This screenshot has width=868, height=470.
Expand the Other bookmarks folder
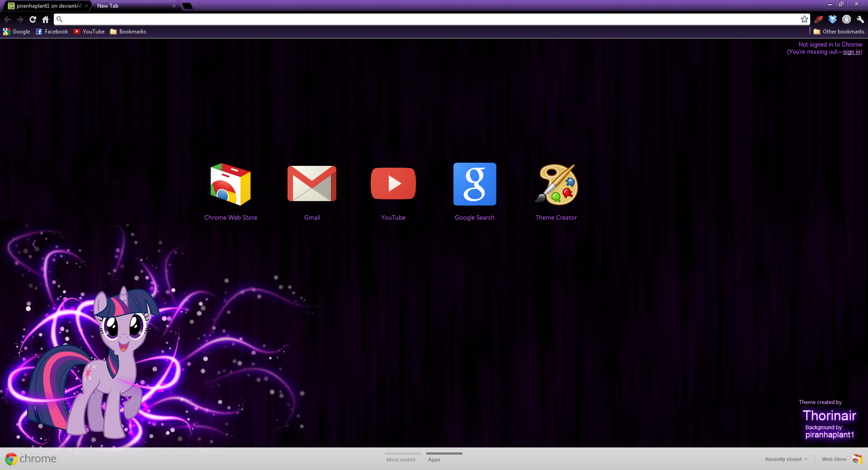tap(839, 32)
